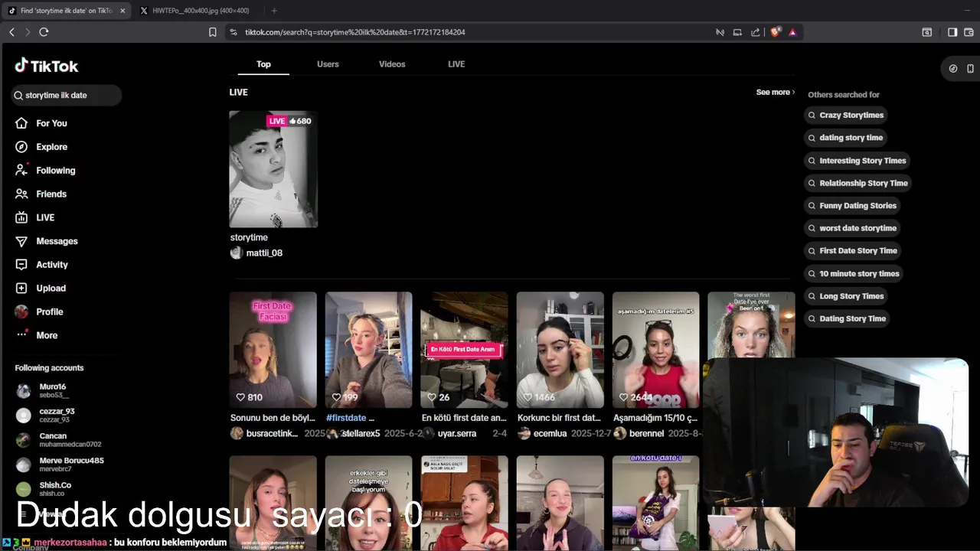Go back in the browser
This screenshot has width=980, height=551.
pos(11,32)
